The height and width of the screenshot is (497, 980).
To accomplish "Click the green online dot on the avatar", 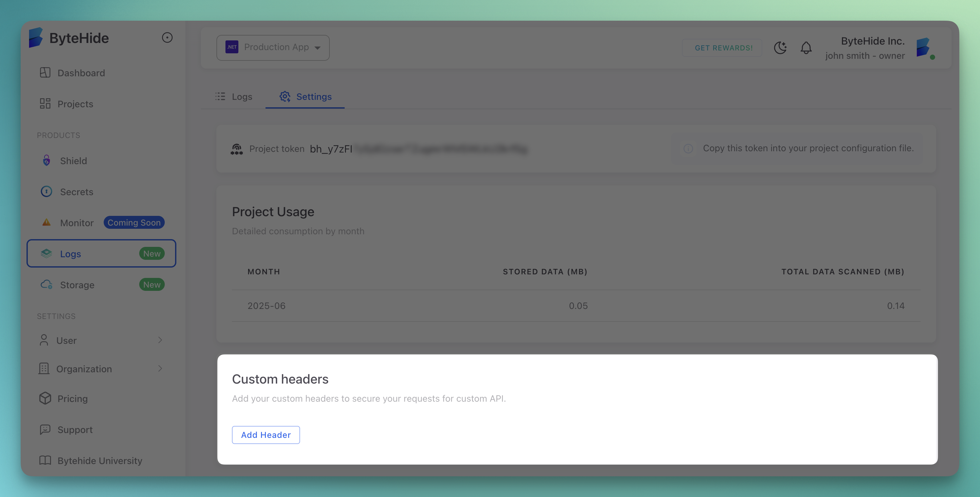I will (933, 57).
